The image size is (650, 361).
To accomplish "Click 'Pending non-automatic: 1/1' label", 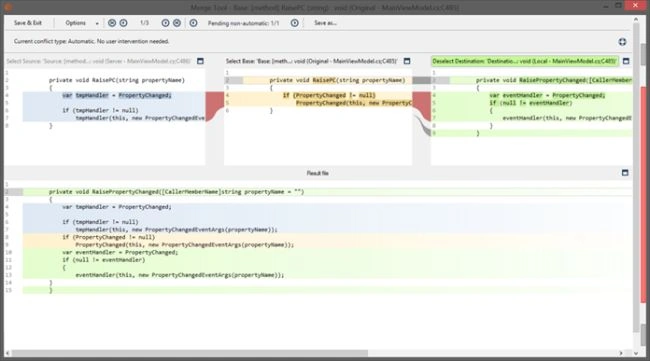I will tap(244, 23).
